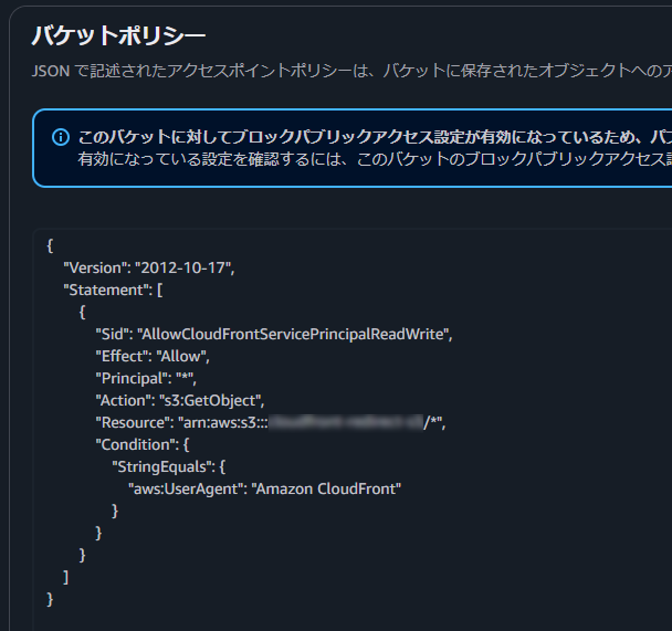
Task: Click the opening brace of policy JSON
Action: point(50,246)
